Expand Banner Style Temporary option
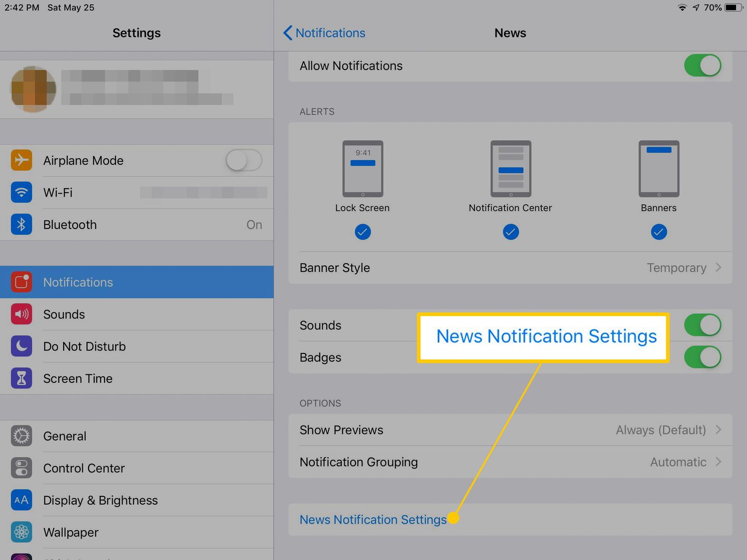The image size is (747, 560). click(x=683, y=268)
